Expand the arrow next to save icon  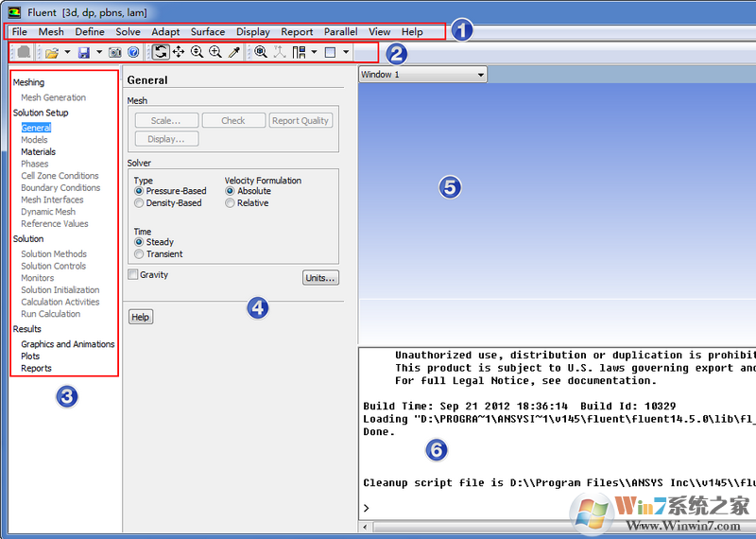point(98,52)
